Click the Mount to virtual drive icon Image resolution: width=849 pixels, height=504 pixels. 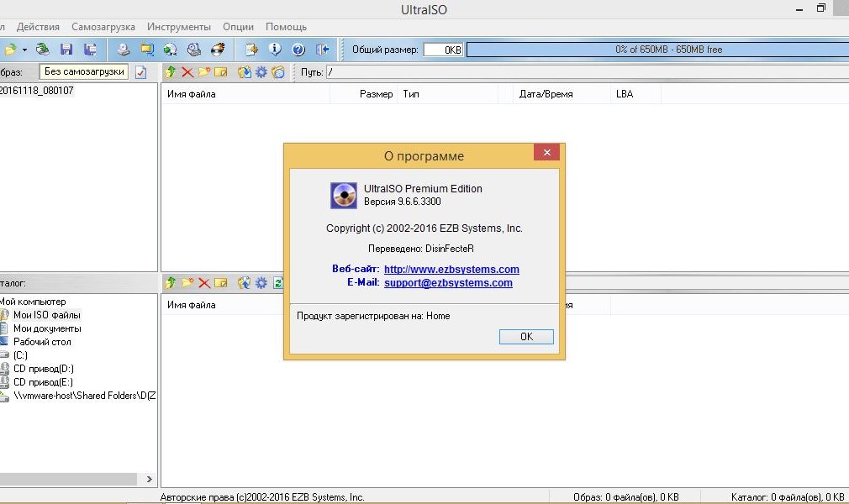(194, 50)
